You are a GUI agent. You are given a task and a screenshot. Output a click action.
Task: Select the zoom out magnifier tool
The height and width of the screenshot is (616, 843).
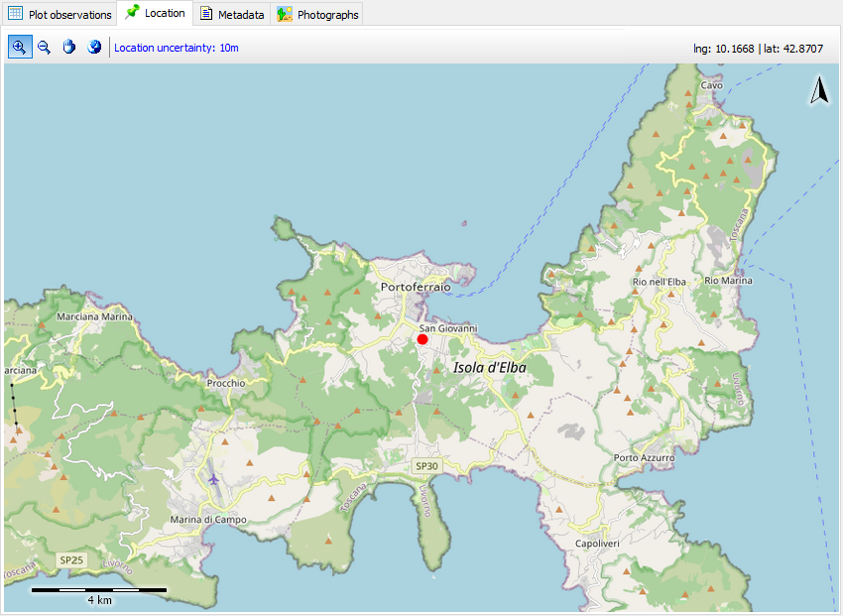point(44,47)
